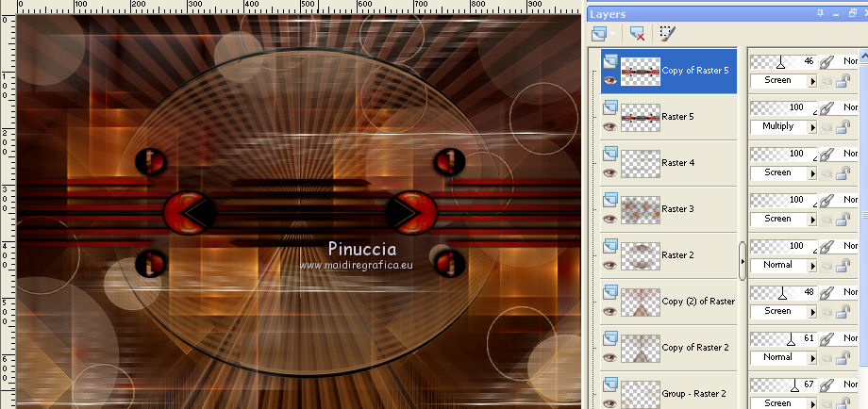
Task: Select the Raster 5 layer
Action: coord(669,117)
